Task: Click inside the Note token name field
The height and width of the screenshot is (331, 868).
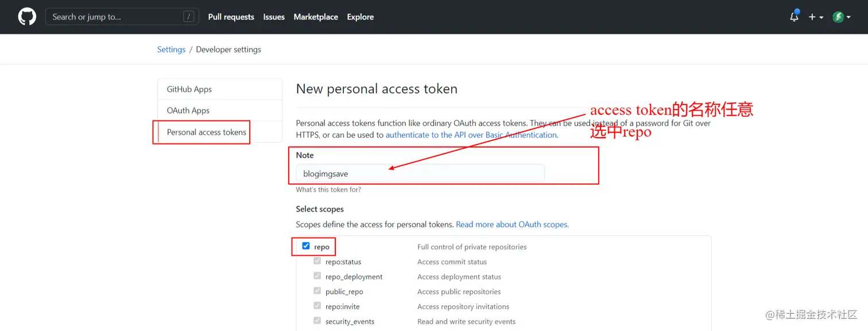Action: coord(420,173)
